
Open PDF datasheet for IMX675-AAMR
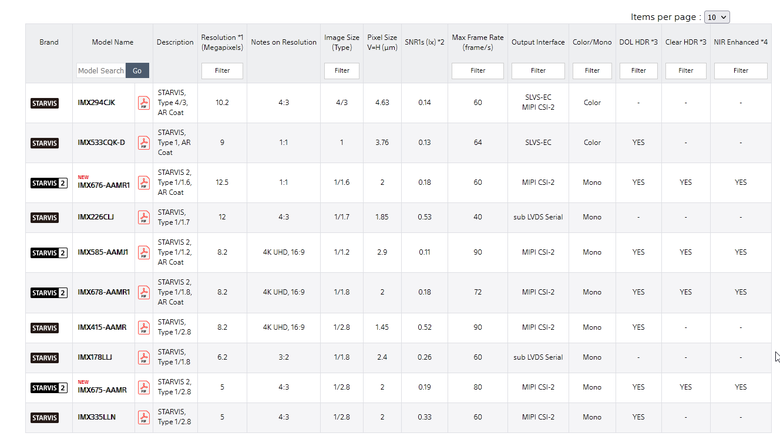coord(144,387)
